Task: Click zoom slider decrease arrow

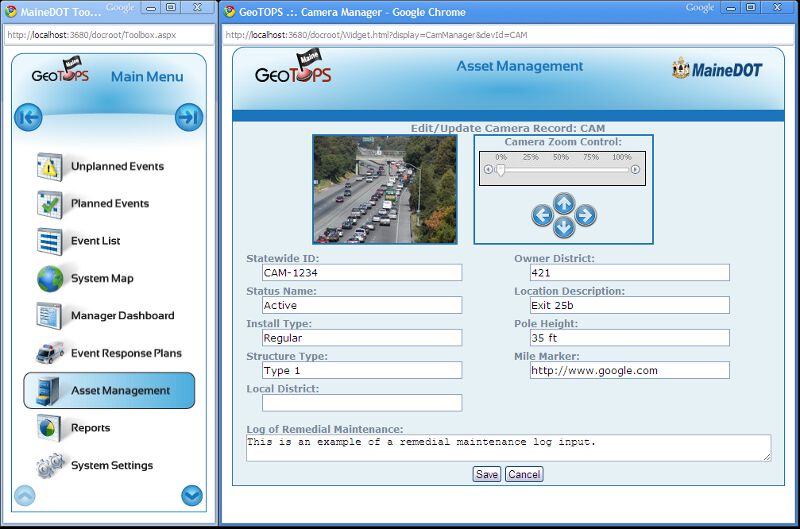Action: [488, 169]
